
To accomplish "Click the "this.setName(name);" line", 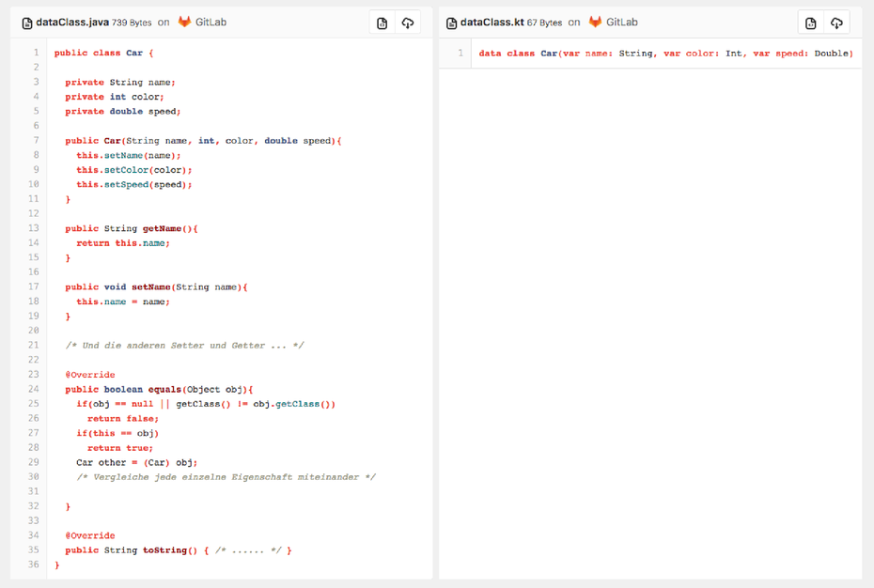I will coord(129,156).
